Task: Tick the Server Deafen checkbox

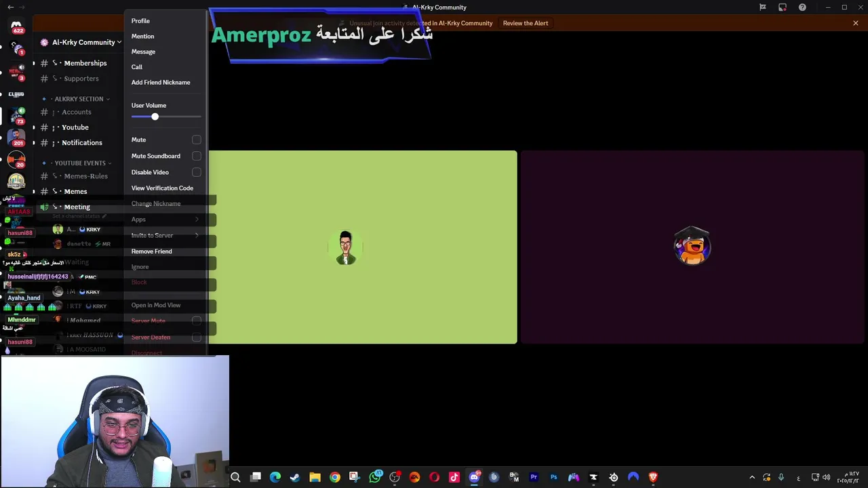Action: (x=196, y=337)
